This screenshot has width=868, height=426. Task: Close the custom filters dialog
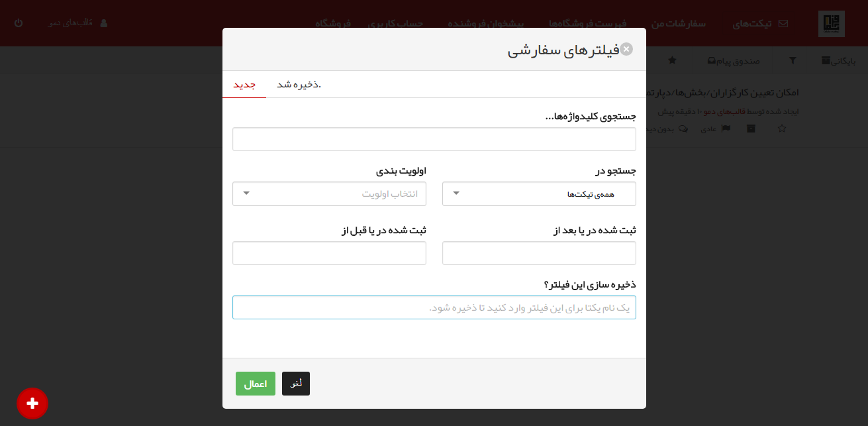point(626,49)
